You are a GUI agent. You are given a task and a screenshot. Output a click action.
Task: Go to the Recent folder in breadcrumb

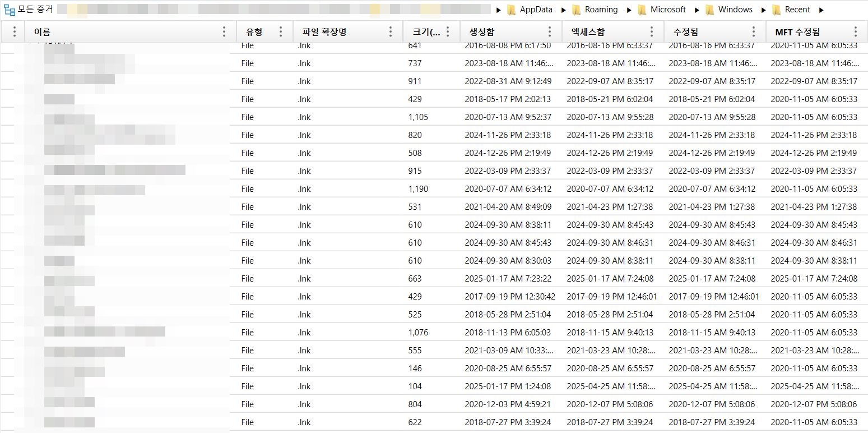pyautogui.click(x=791, y=10)
